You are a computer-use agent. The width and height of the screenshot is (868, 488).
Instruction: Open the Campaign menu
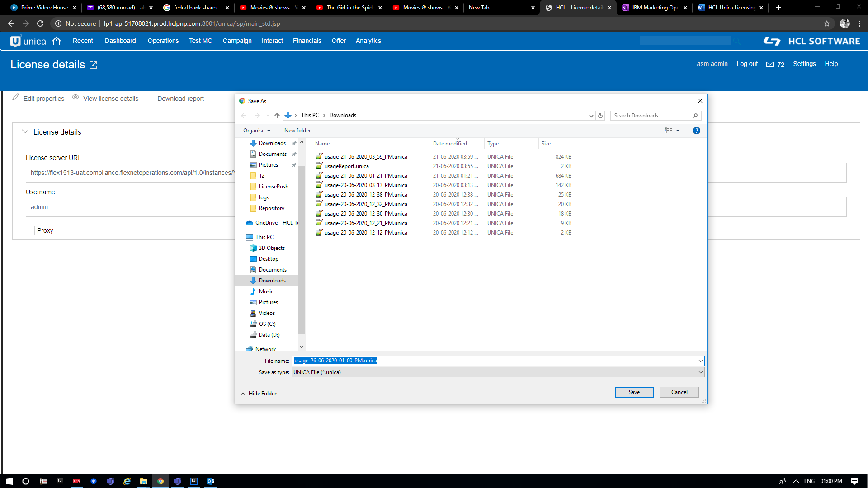[237, 41]
